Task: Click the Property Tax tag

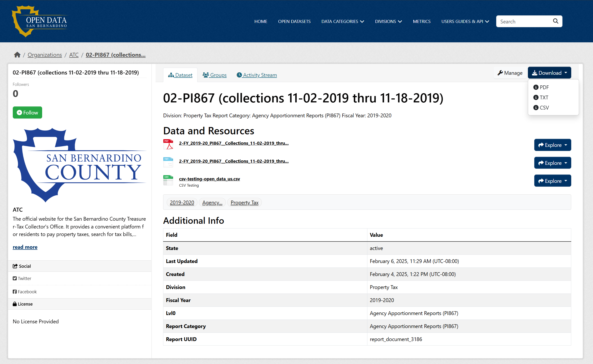Action: pos(244,202)
